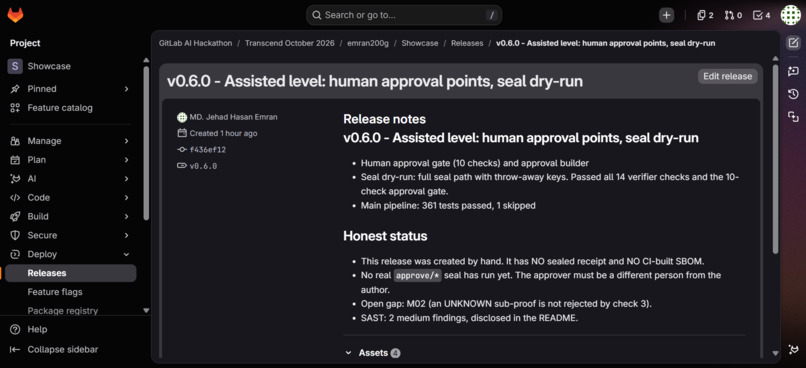806x368 pixels.
Task: Expand the Manage menu chevron
Action: pyautogui.click(x=126, y=141)
